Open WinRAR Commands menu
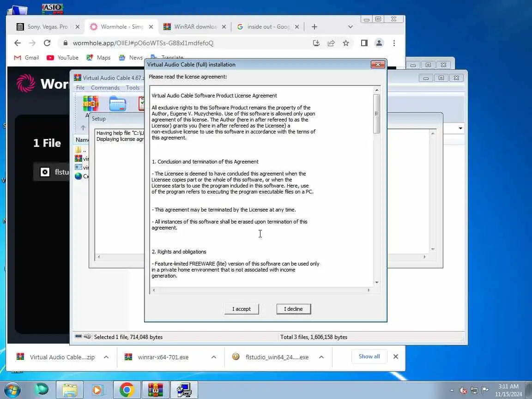Viewport: 532px width, 399px height. pyautogui.click(x=105, y=88)
